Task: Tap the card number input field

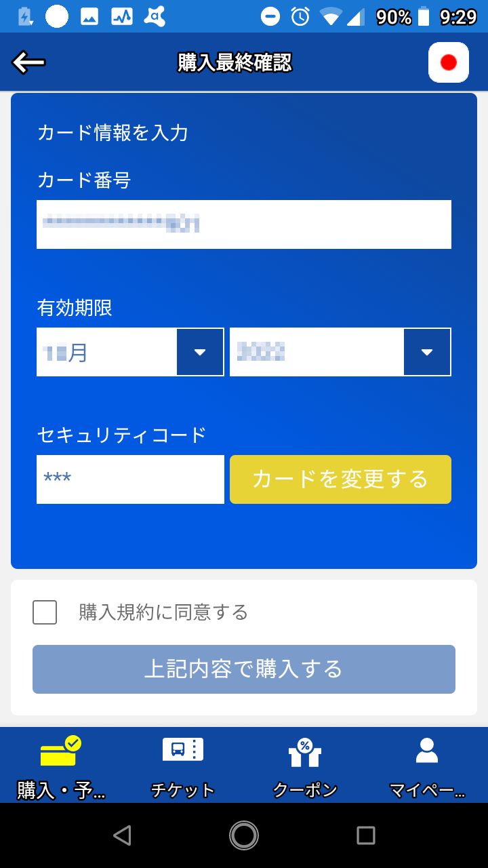Action: click(x=243, y=224)
